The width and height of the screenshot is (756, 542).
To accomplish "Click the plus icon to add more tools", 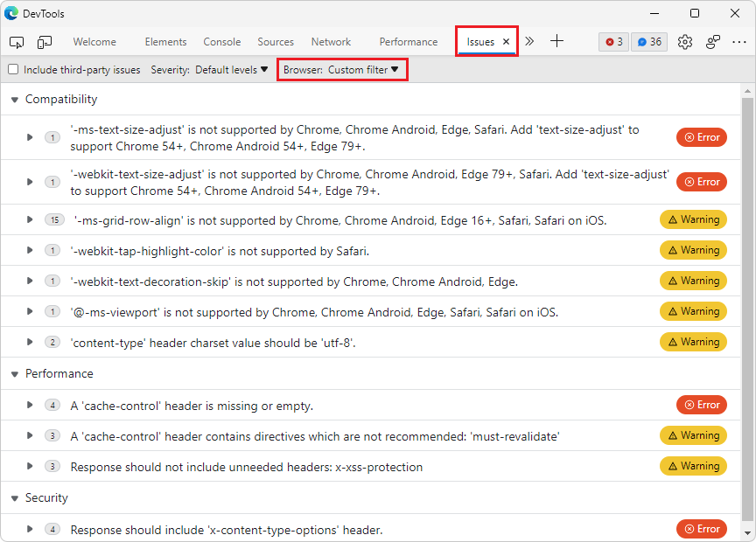I will [556, 40].
